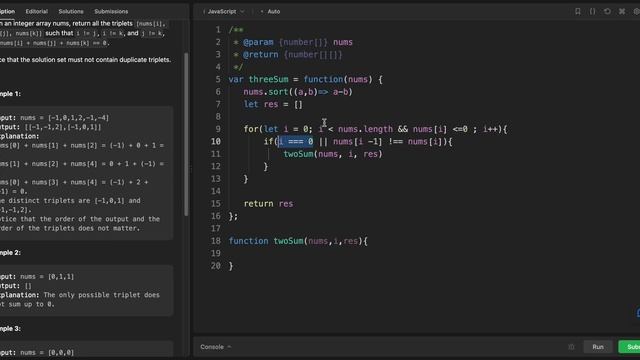This screenshot has width=640, height=360.
Task: Click the bookmark icon in editor toolbar
Action: coord(578,11)
